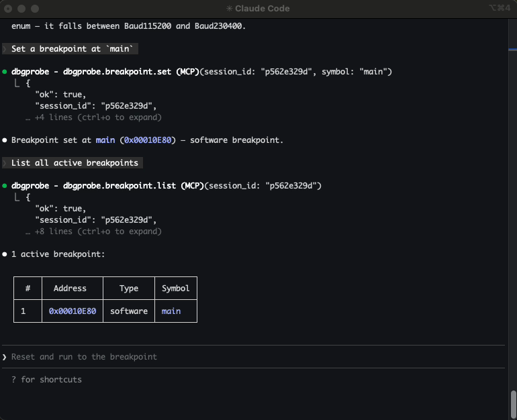This screenshot has width=517, height=420.
Task: Click white bullet before 'Breakpoint set at main'
Action: [x=5, y=140]
